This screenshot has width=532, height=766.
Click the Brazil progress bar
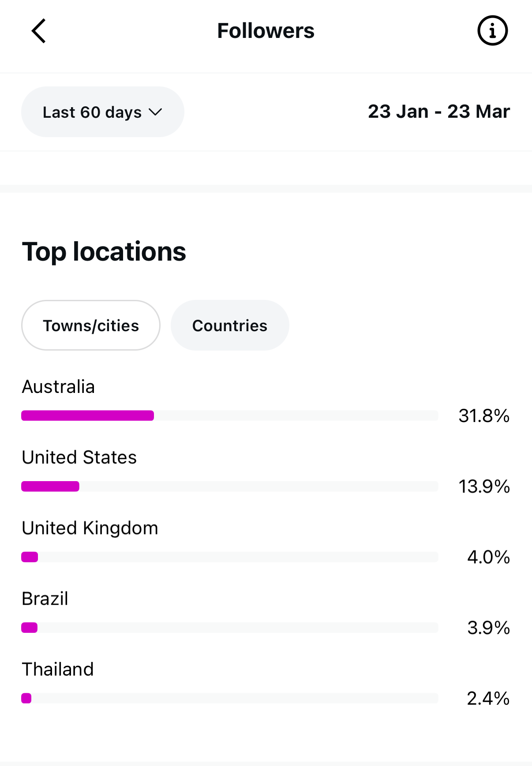click(x=230, y=628)
